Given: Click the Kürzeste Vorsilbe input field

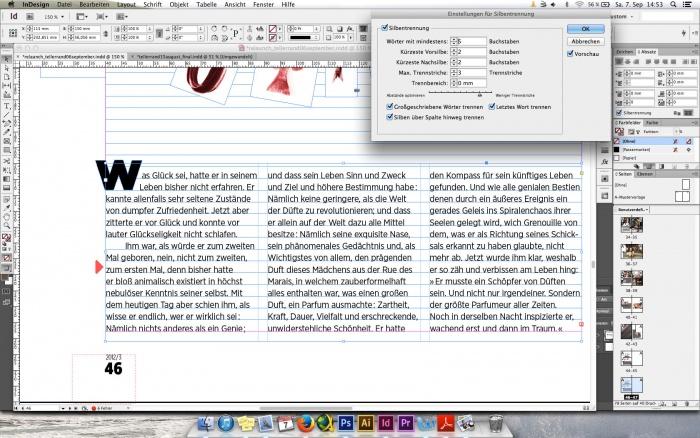Looking at the screenshot, I should (471, 52).
